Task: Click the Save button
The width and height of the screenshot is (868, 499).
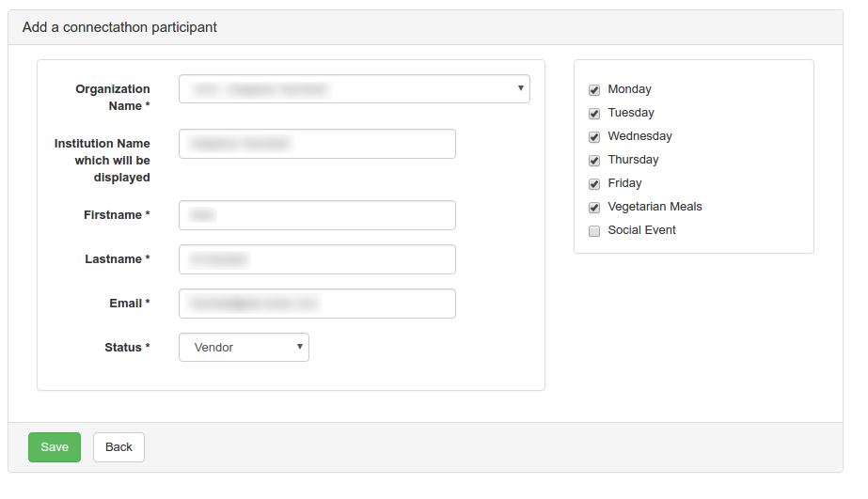Action: tap(55, 447)
